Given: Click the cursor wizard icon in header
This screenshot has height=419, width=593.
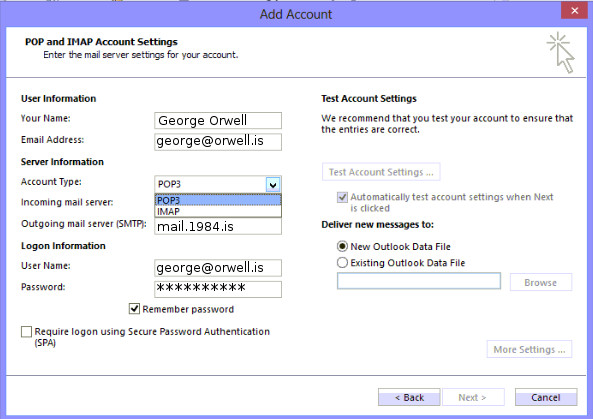Looking at the screenshot, I should (561, 53).
